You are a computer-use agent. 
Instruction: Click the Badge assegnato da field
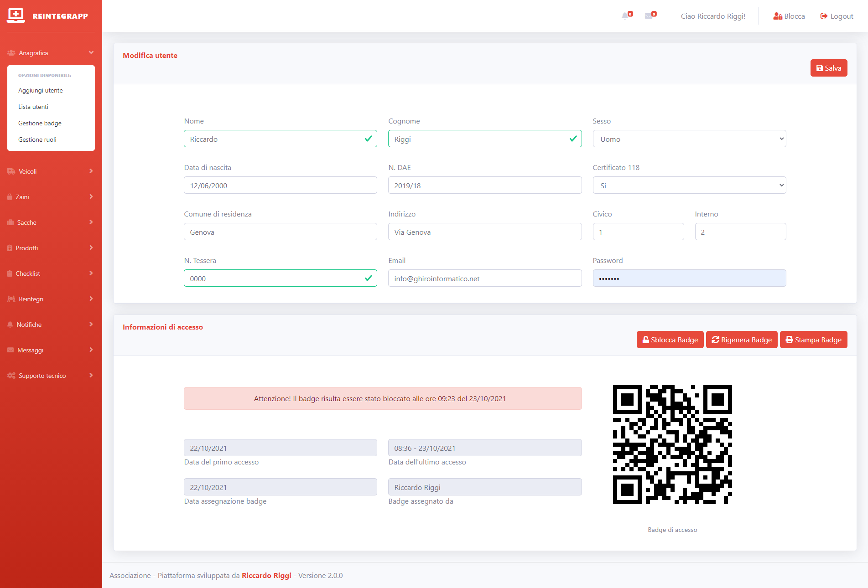tap(485, 487)
